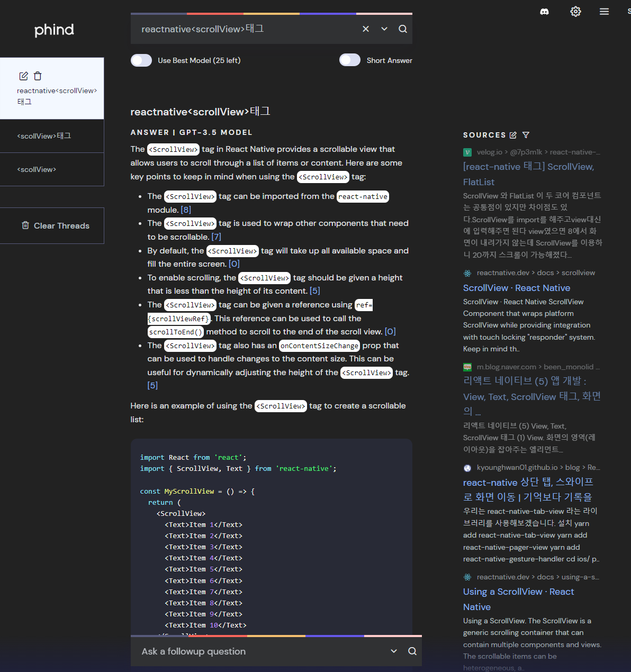Click reactnative.dev > docs > scrollview breadcrumb
The width and height of the screenshot is (631, 672).
pos(536,273)
